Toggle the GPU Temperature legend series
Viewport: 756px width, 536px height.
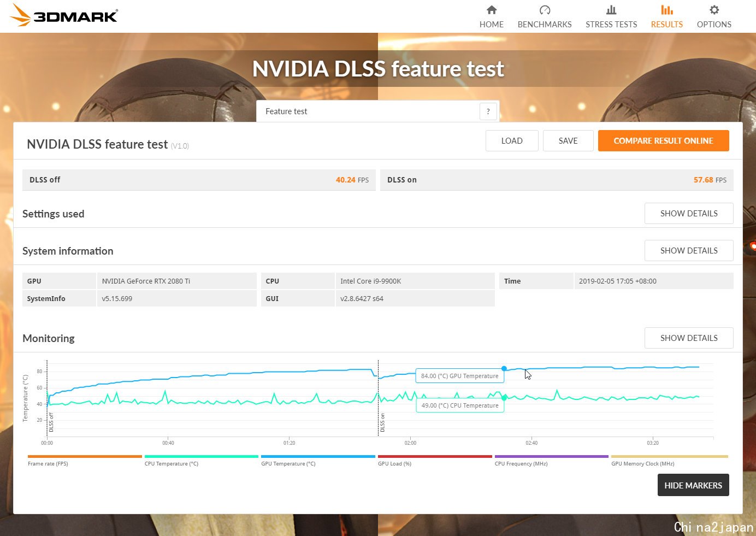tap(318, 460)
